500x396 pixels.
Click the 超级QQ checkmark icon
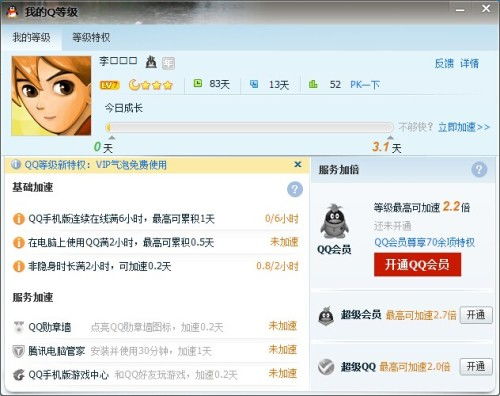tap(326, 367)
